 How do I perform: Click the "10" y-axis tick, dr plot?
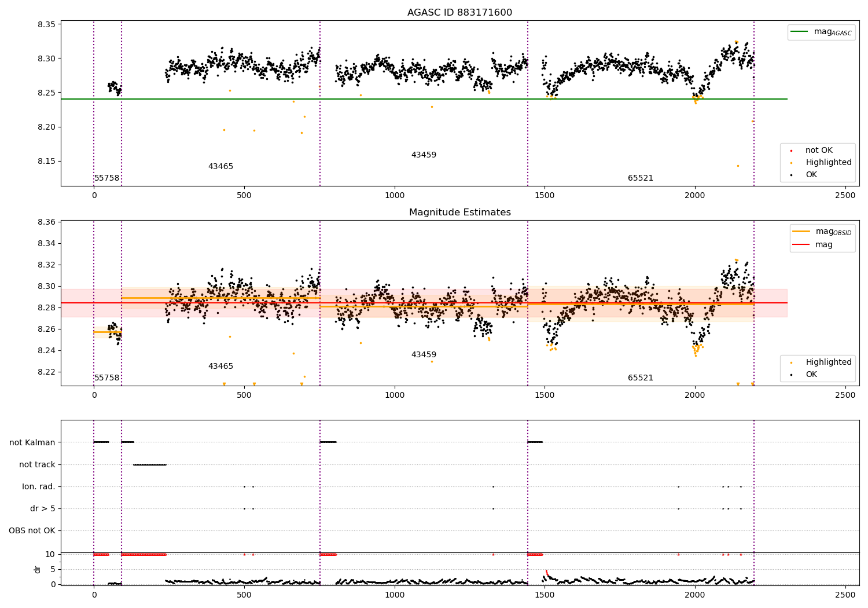50,555
